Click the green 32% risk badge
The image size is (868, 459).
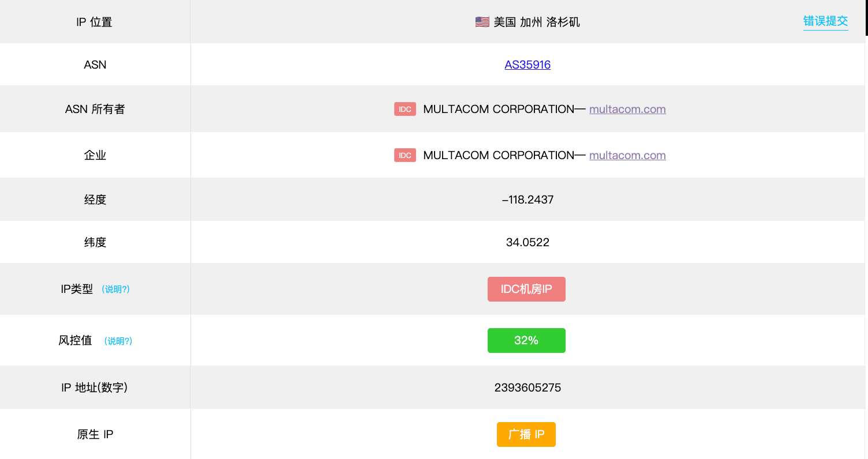point(526,341)
